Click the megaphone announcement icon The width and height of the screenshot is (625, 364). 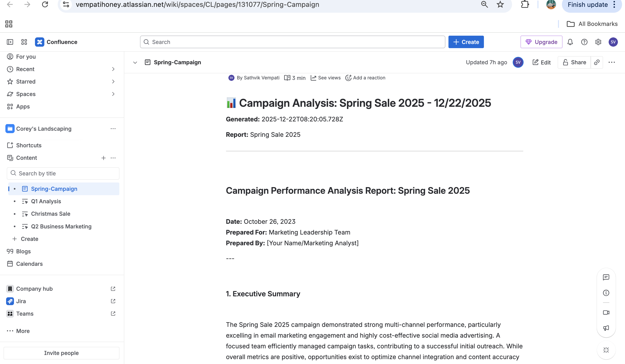[x=606, y=328]
